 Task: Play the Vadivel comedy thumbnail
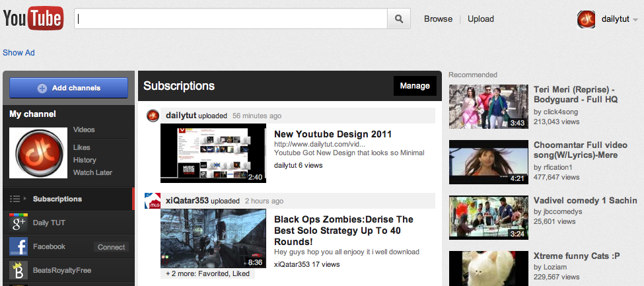[x=489, y=217]
